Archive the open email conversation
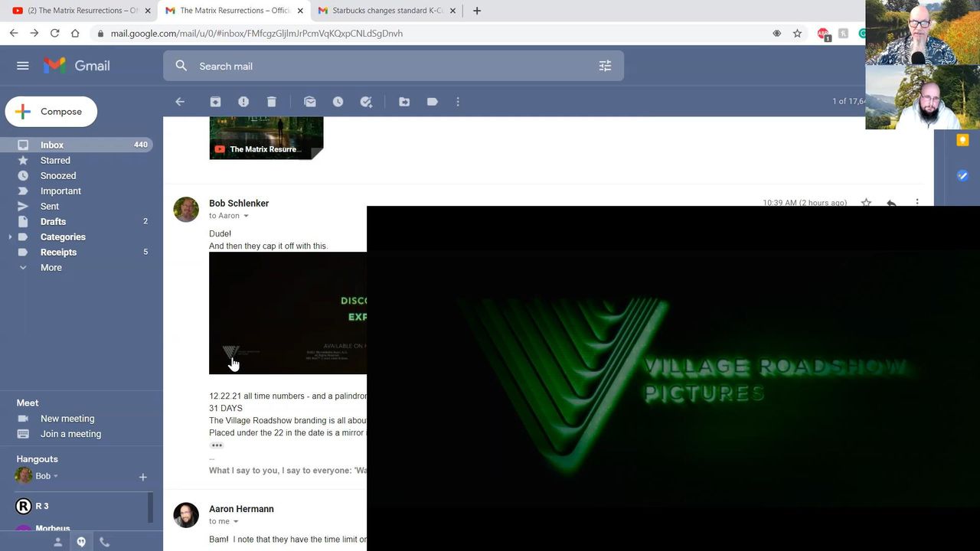 (x=215, y=102)
